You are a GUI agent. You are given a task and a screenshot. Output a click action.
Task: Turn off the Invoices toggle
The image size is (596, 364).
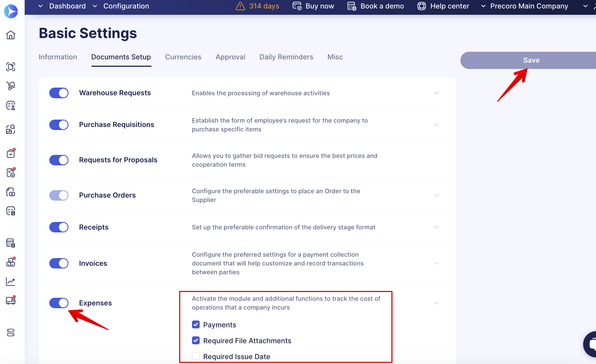click(59, 263)
